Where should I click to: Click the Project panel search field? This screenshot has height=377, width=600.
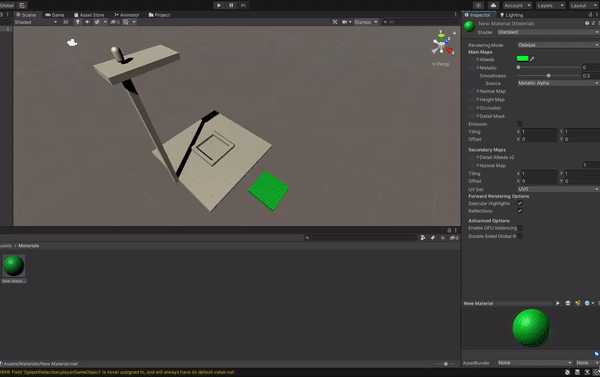click(360, 238)
